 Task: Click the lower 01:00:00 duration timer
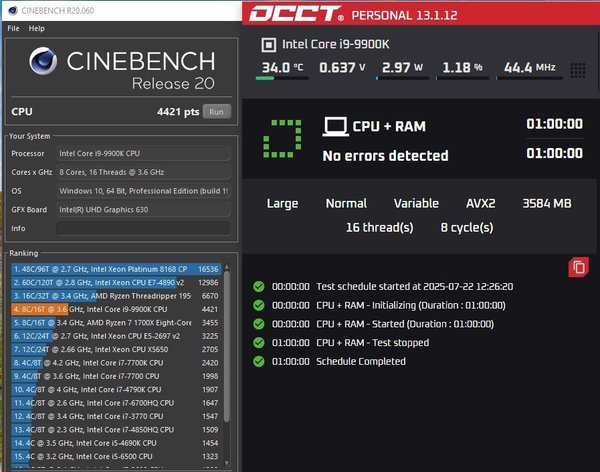pos(554,154)
